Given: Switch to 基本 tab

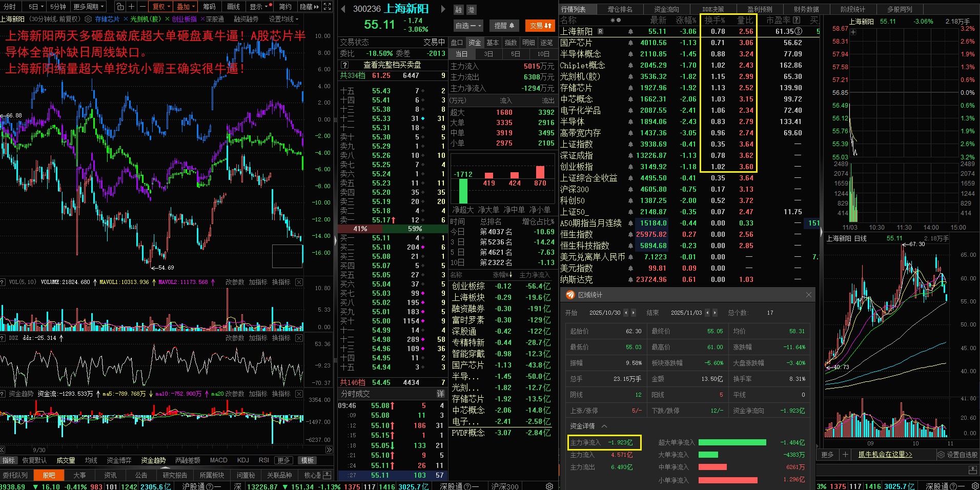Looking at the screenshot, I should [493, 43].
